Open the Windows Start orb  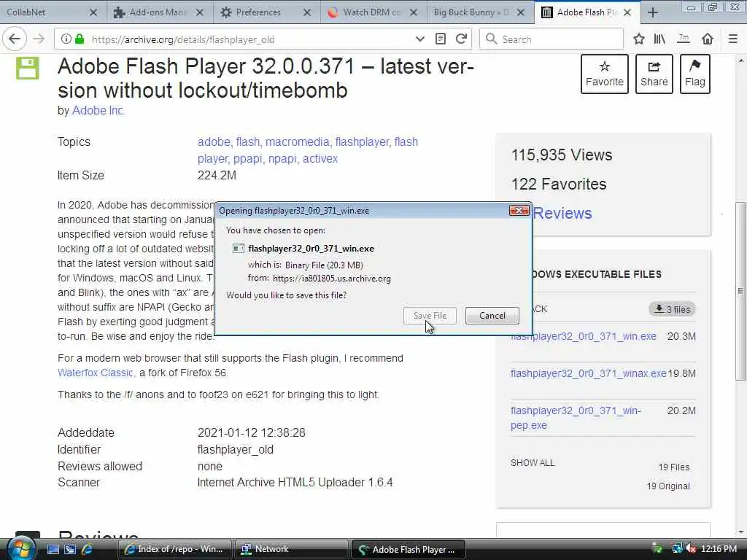click(20, 549)
